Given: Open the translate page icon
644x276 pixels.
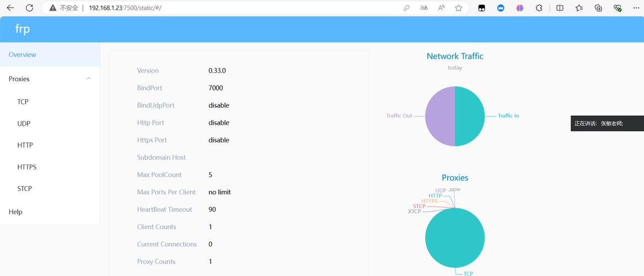Looking at the screenshot, I should (x=424, y=8).
